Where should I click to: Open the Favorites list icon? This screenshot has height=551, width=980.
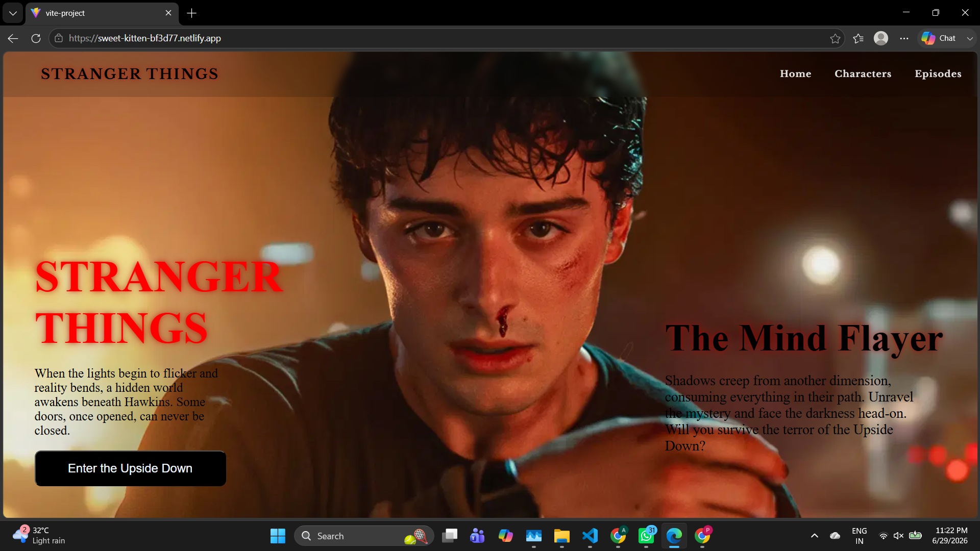[x=858, y=38]
